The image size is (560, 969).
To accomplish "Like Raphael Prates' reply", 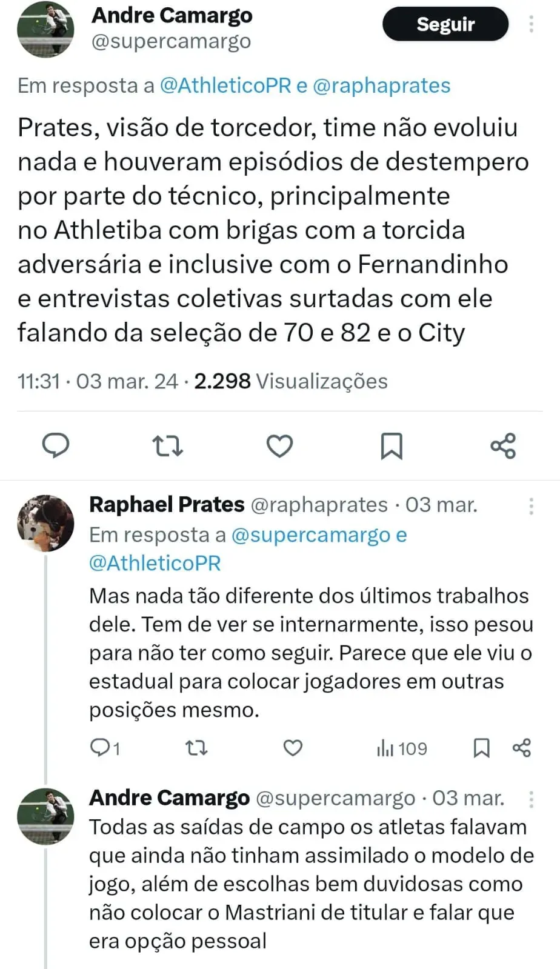I will click(293, 748).
